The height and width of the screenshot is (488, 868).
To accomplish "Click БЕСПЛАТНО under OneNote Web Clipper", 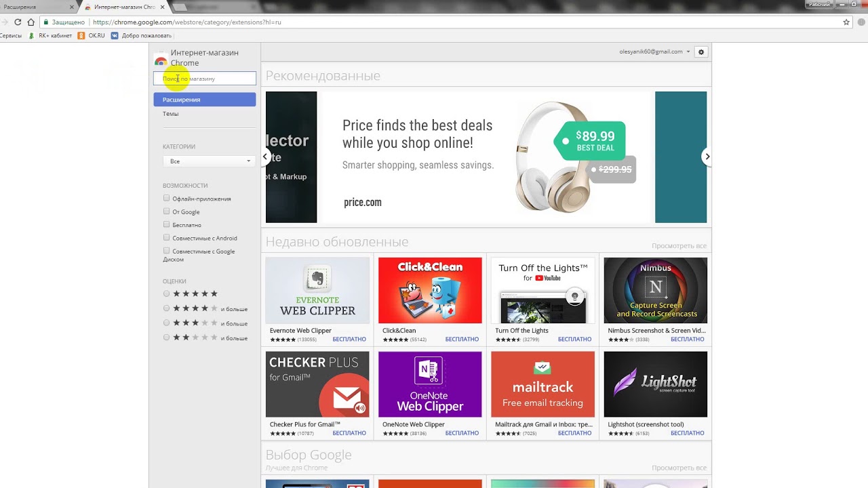I will (462, 433).
